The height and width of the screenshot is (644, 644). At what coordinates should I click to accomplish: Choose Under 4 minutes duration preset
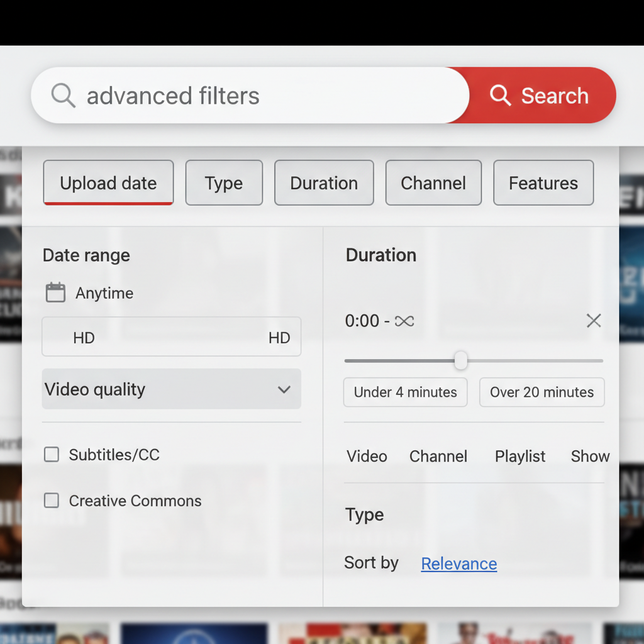pos(405,392)
